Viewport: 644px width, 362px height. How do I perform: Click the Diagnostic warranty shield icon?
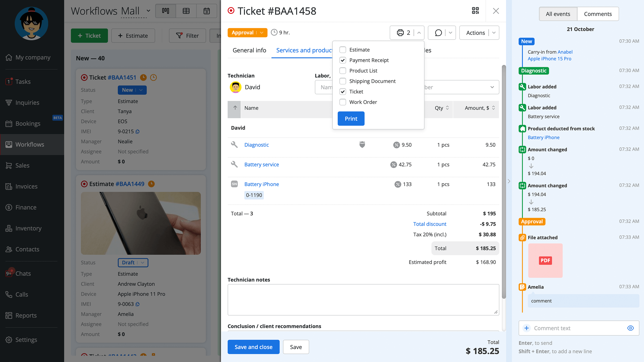point(362,145)
